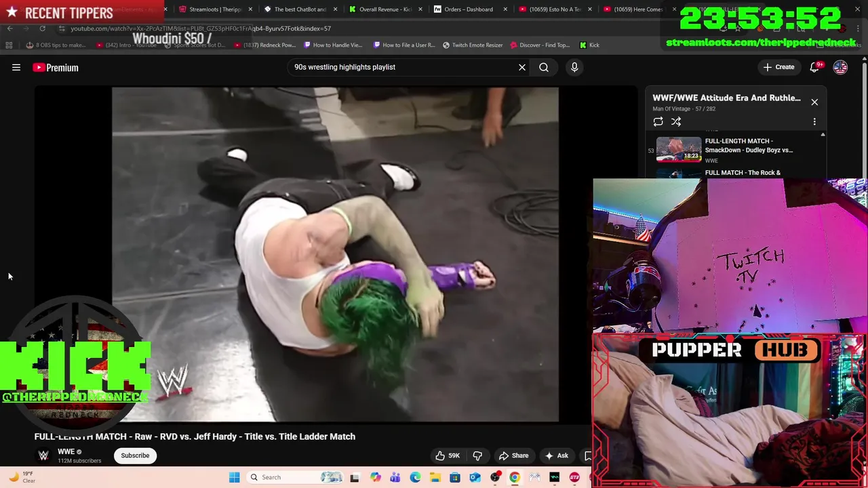Viewport: 868px width, 488px height.
Task: Open the WWE channel name link
Action: coord(66,451)
